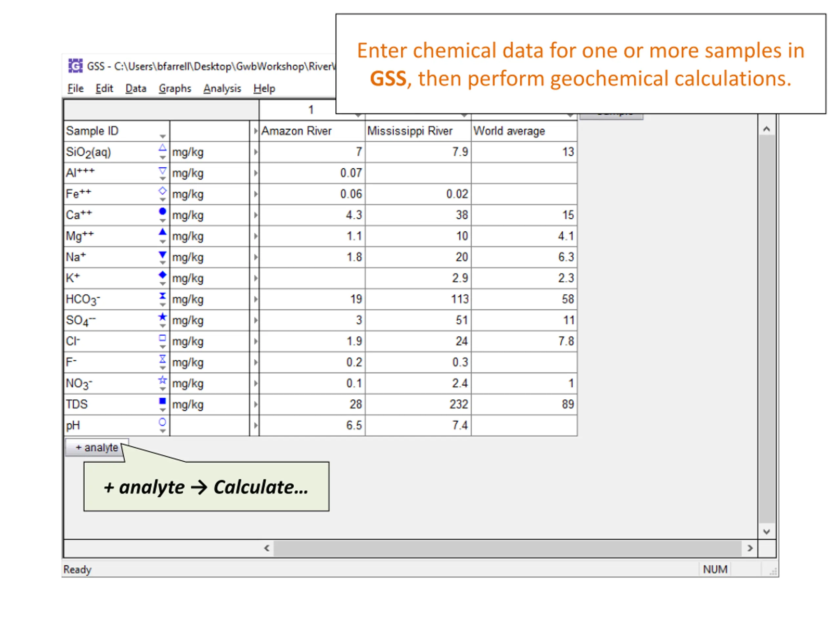This screenshot has height=630, width=840.
Task: Click the NUM indicator in status bar
Action: coord(715,569)
